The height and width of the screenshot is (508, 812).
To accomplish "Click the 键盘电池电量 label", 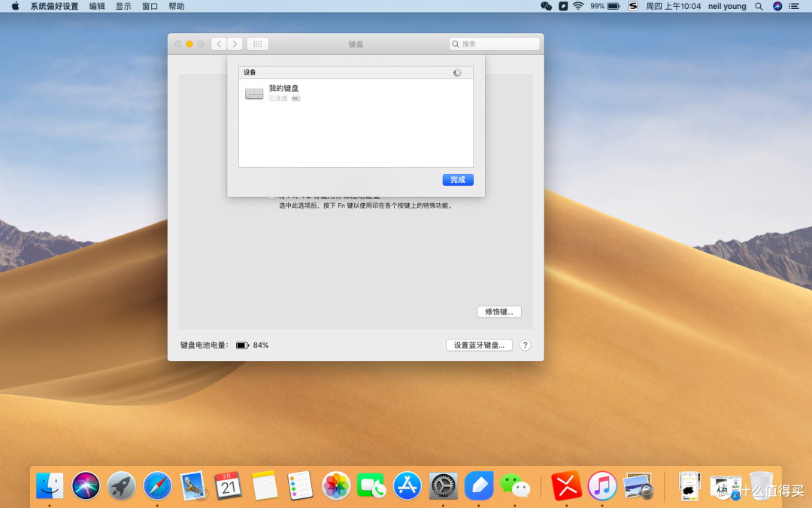I will [204, 345].
